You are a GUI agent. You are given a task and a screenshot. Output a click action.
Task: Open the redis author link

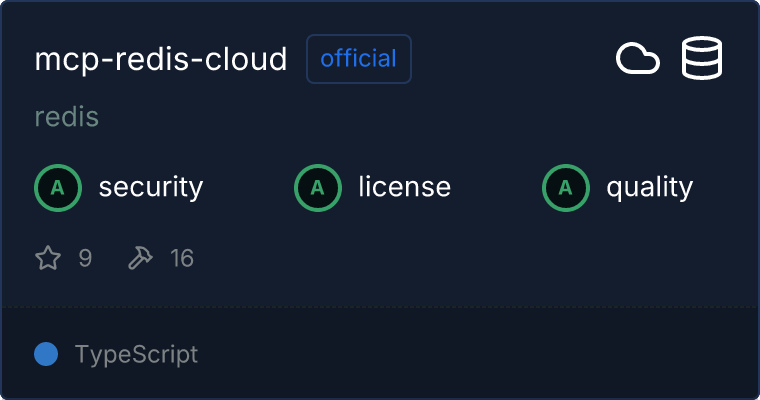coord(66,117)
